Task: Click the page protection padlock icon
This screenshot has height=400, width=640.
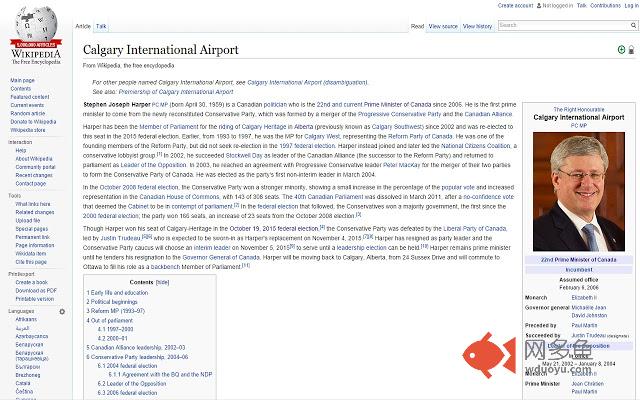Action: coord(631,50)
